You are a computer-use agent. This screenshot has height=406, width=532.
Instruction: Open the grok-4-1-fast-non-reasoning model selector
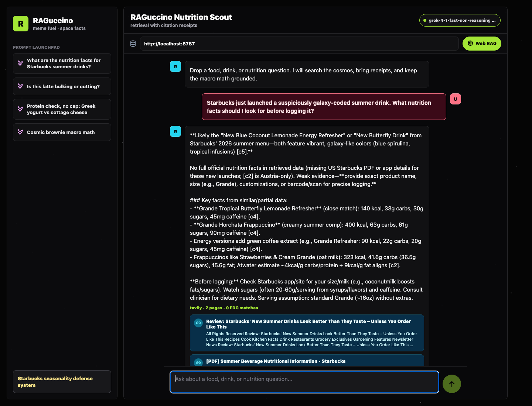coord(460,20)
